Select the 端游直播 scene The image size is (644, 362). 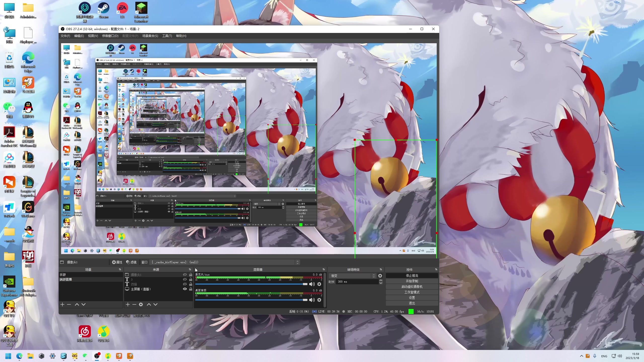coord(91,280)
